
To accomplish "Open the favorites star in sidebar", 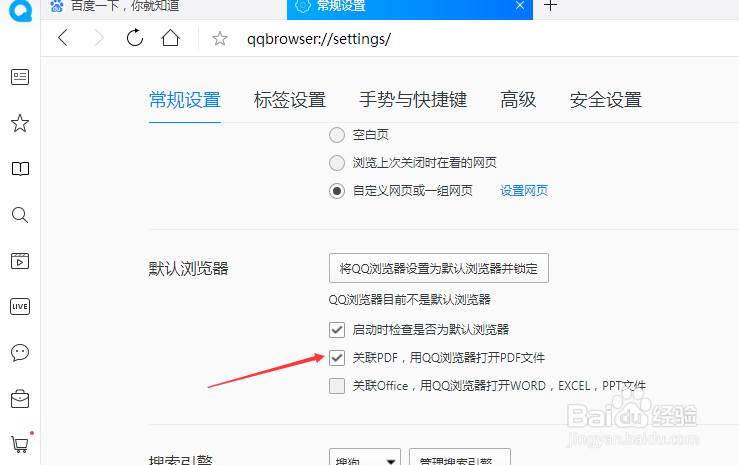I will 20,123.
